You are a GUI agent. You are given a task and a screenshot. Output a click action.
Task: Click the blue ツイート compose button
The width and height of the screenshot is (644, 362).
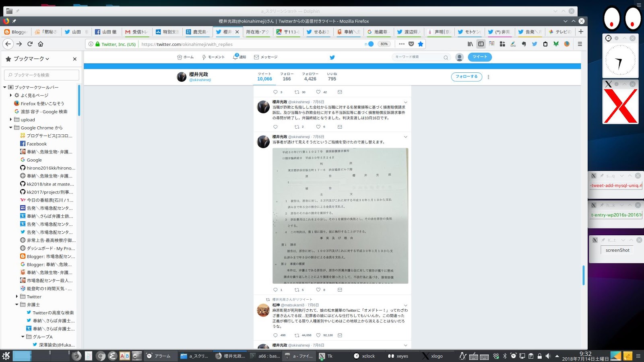[480, 57]
